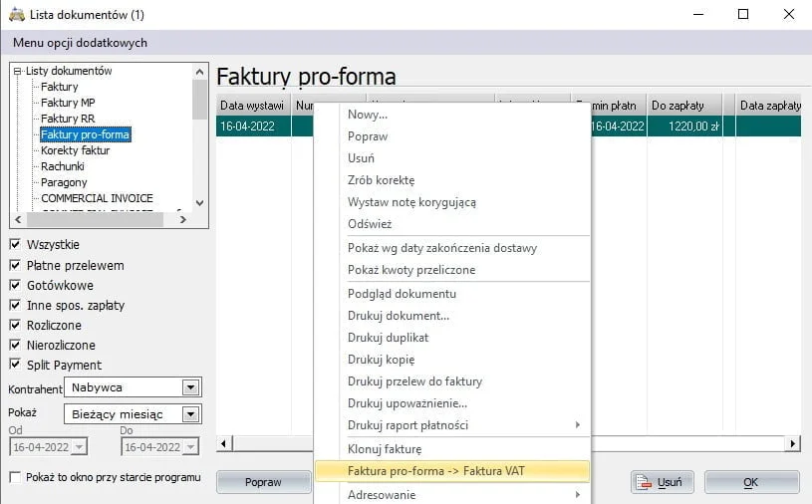Choose Pokaż wg daty zakończenia dostawy
Viewport: 812px width, 504px height.
[451, 248]
